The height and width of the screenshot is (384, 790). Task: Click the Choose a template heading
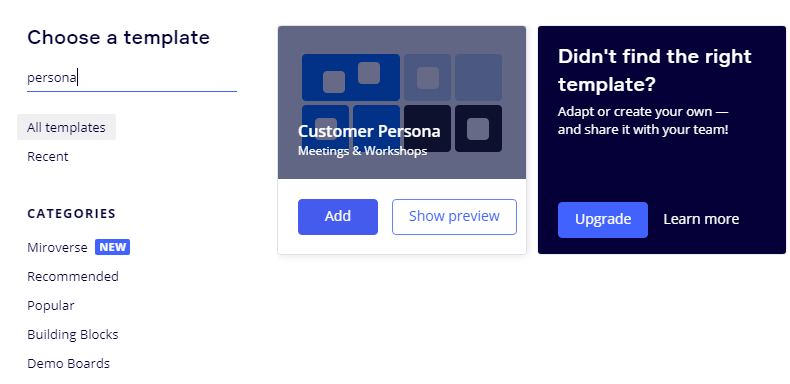click(x=118, y=37)
